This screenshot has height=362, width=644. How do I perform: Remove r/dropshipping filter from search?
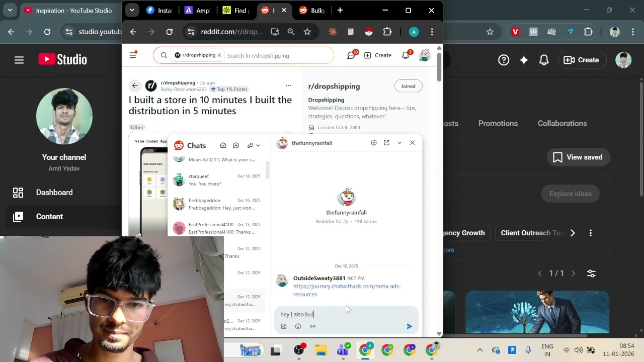[219, 55]
